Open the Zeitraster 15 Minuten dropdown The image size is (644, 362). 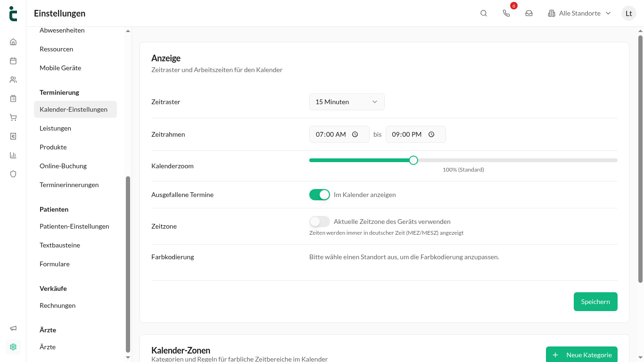pyautogui.click(x=347, y=102)
